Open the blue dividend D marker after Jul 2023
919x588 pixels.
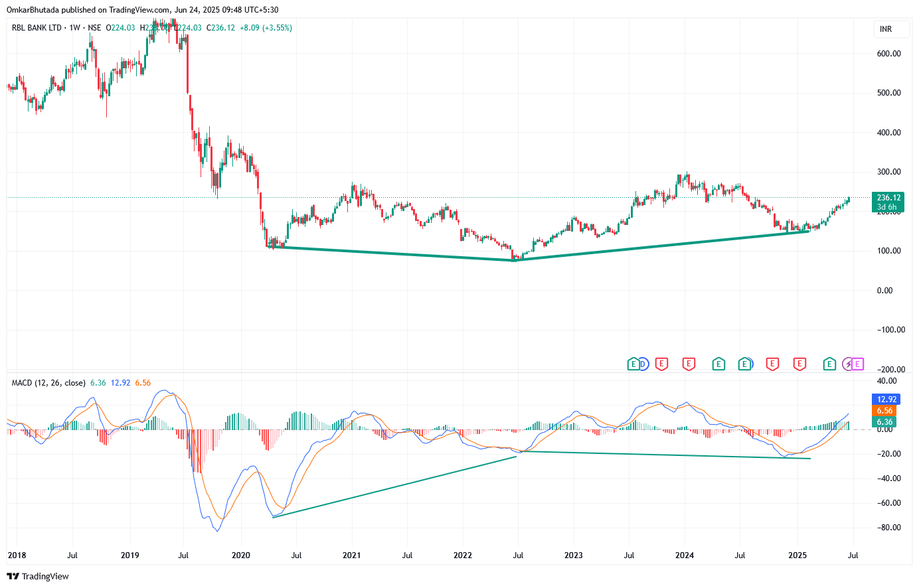click(643, 364)
